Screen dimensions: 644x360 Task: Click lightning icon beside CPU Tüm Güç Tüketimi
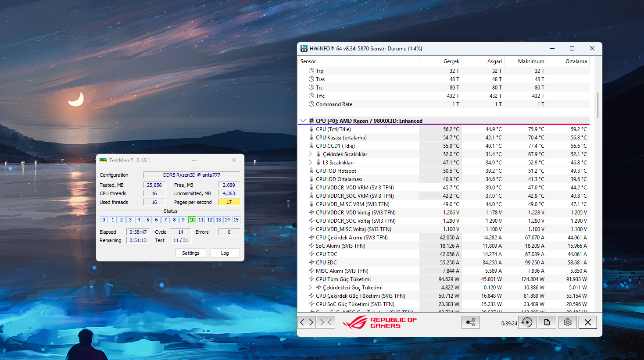[311, 279]
